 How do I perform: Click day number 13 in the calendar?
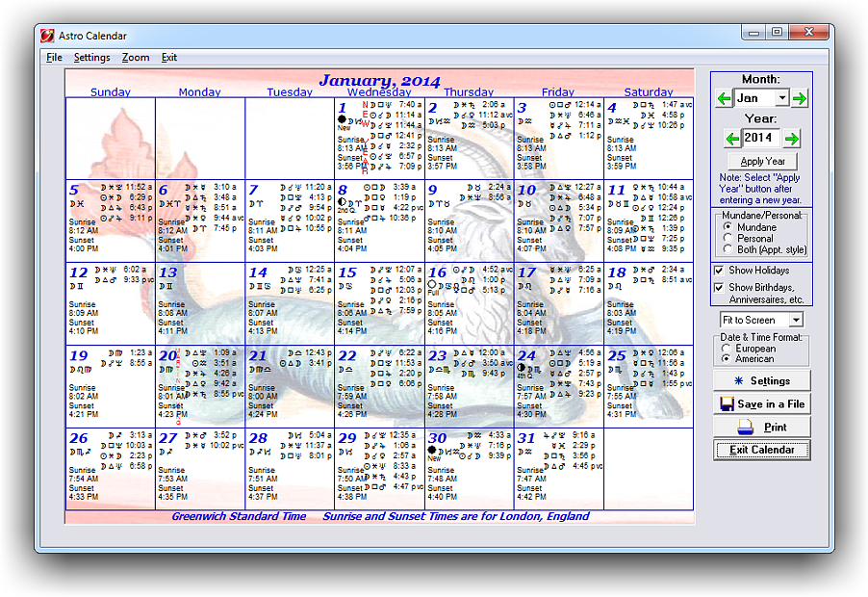(167, 273)
